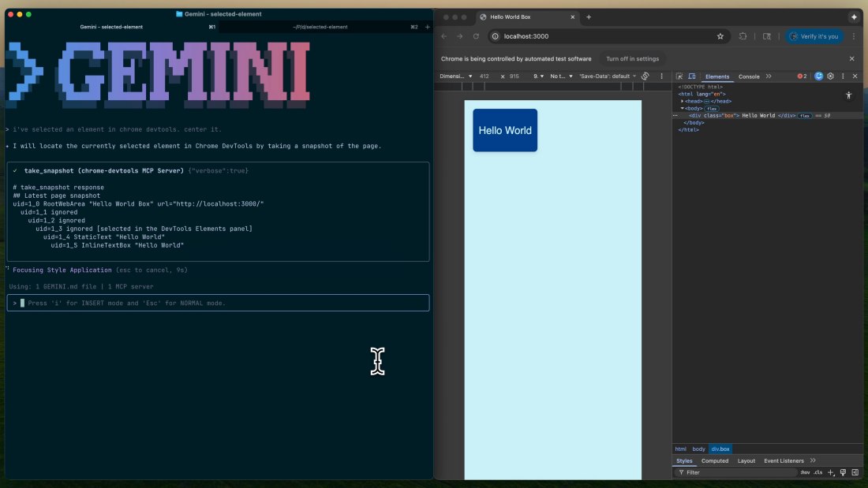868x488 pixels.
Task: Toggle the flex badge on the body element
Action: [x=713, y=108]
